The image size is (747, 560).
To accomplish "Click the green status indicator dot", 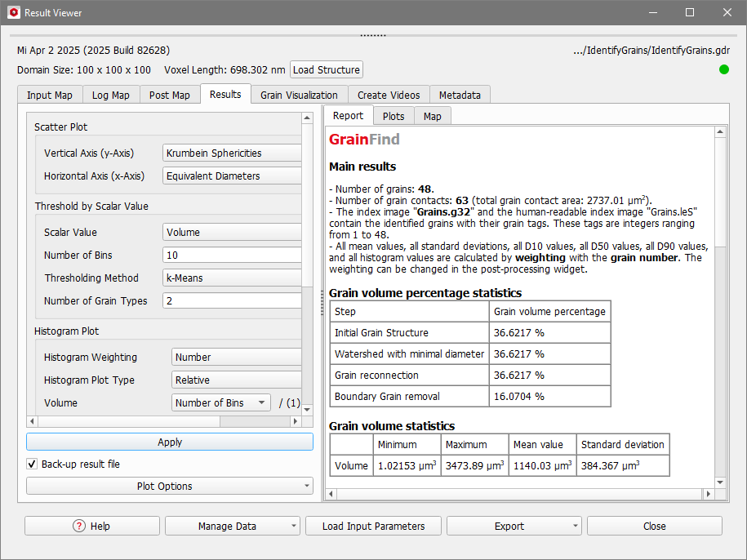I will point(723,69).
